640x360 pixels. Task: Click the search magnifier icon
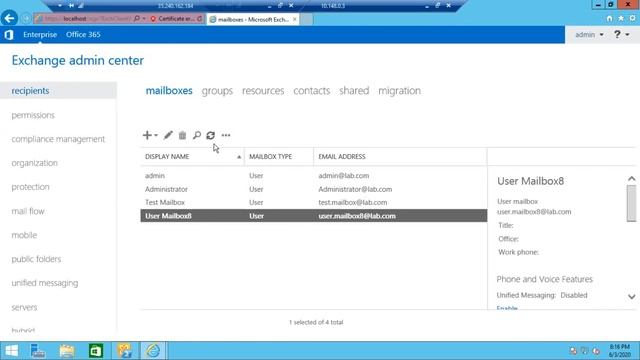[197, 135]
